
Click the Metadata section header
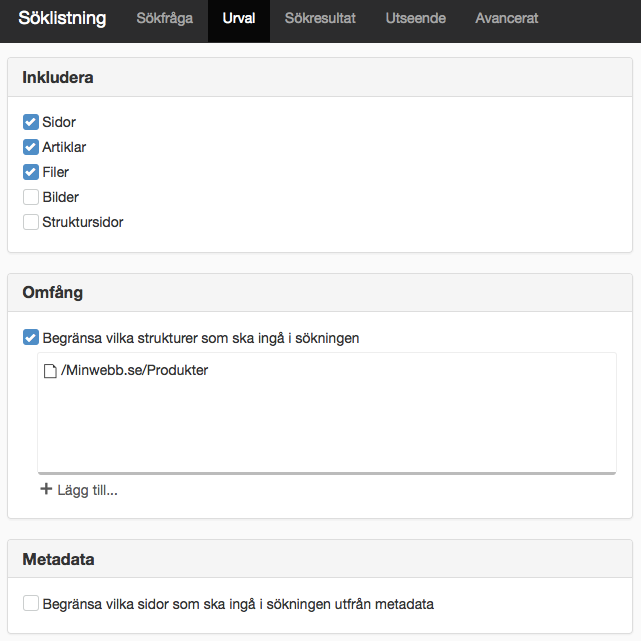pyautogui.click(x=320, y=559)
